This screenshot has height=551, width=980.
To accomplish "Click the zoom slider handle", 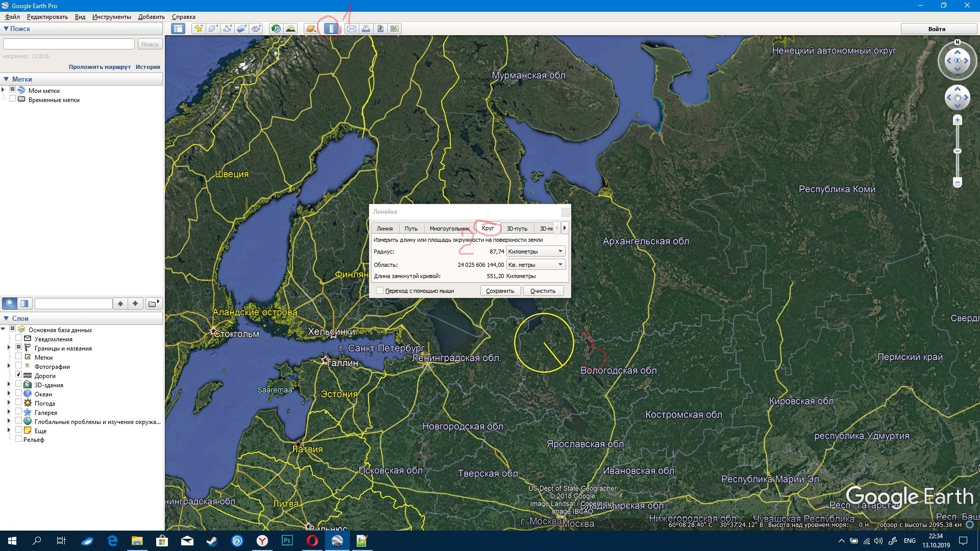I will pos(958,151).
